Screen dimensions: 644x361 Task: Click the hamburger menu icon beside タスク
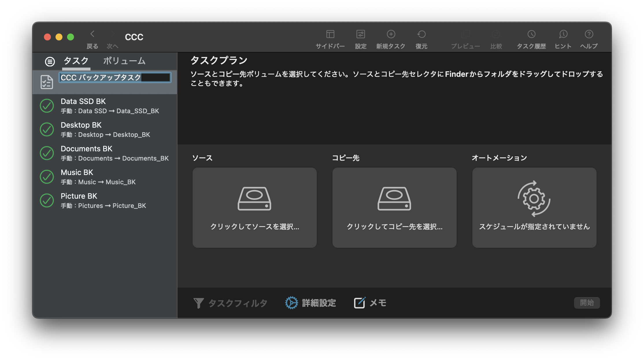[49, 61]
